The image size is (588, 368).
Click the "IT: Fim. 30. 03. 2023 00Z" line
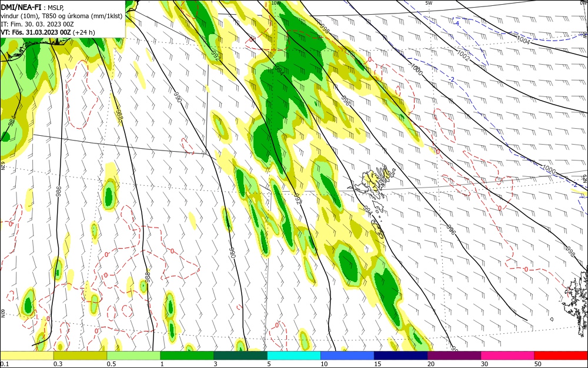point(37,24)
